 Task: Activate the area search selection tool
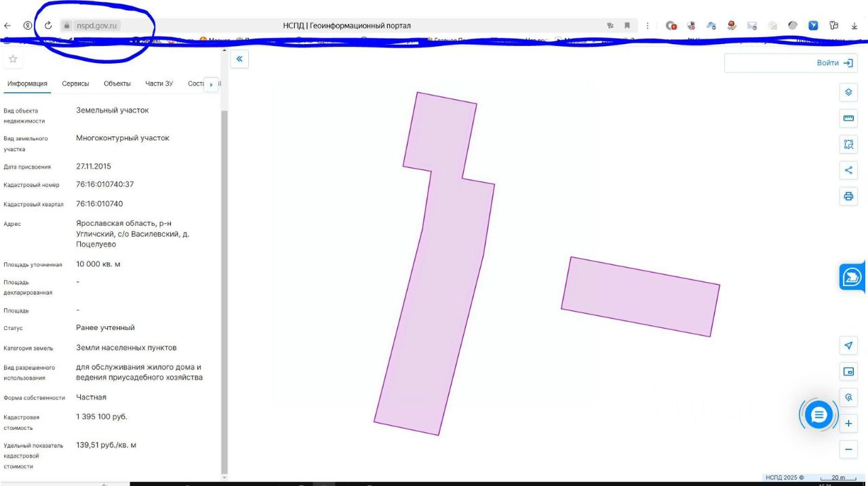coord(848,144)
